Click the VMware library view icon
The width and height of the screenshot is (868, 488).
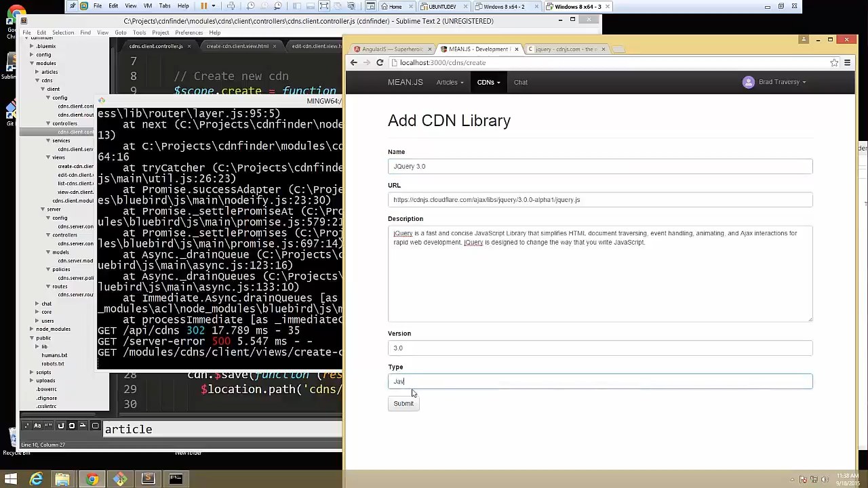tap(296, 6)
